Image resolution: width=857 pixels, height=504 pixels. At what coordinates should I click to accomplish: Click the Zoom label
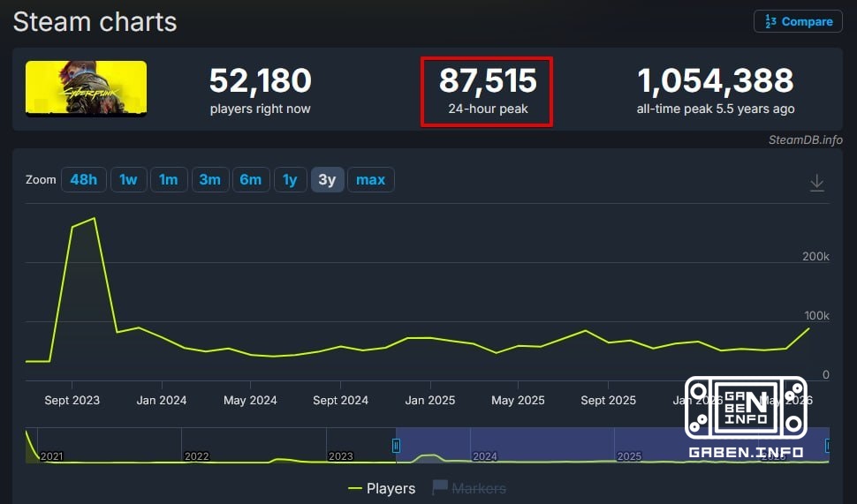pos(41,180)
